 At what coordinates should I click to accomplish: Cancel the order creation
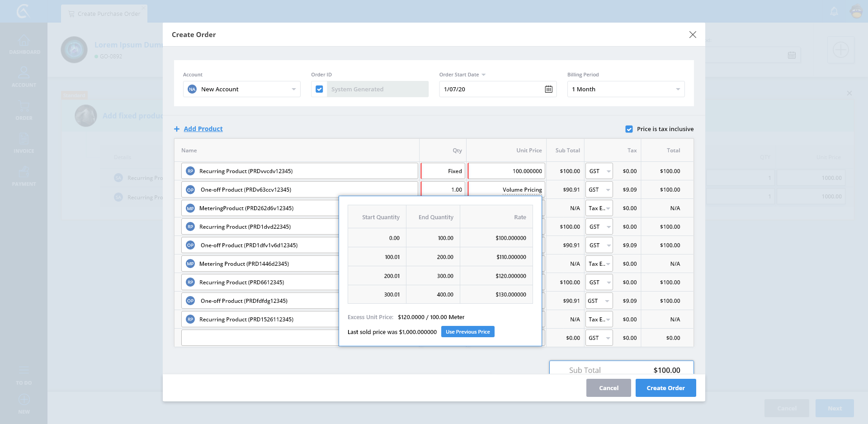pos(608,388)
